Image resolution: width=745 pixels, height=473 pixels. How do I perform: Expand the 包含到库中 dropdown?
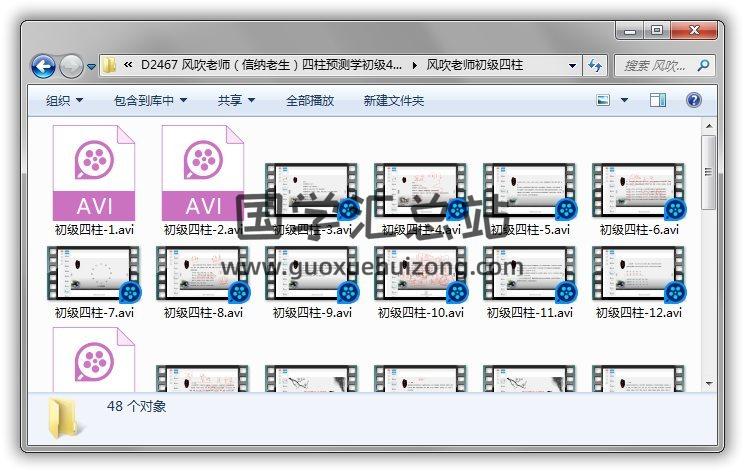(150, 100)
